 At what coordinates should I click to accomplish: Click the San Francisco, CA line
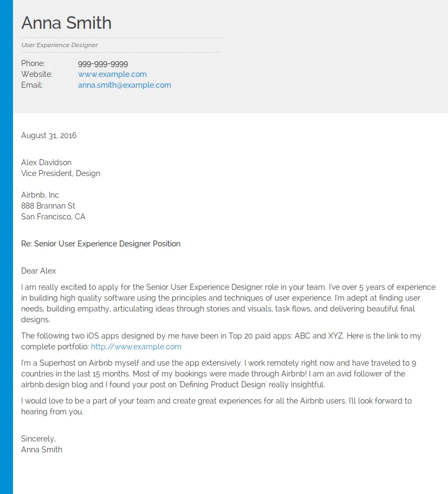tap(53, 217)
